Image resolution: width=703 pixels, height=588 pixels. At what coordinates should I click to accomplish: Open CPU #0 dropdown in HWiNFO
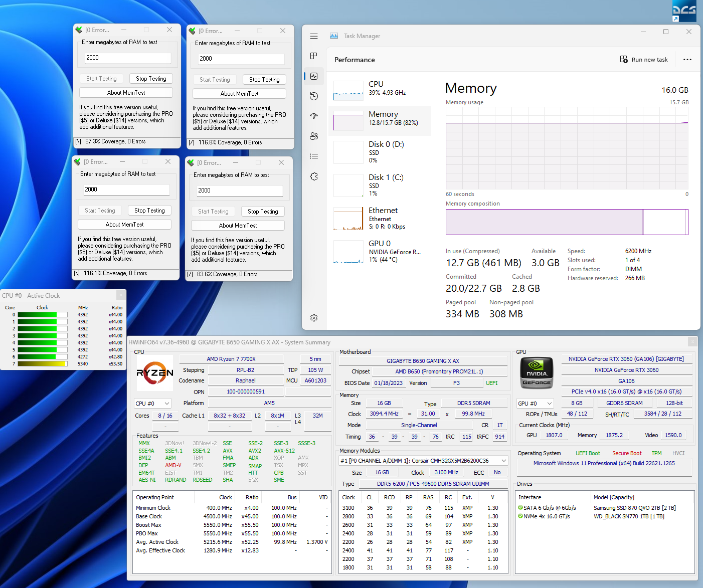click(x=153, y=404)
